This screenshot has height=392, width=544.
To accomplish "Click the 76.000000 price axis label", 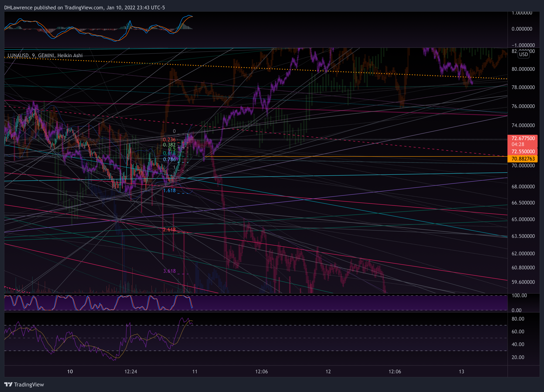I will tap(523, 106).
